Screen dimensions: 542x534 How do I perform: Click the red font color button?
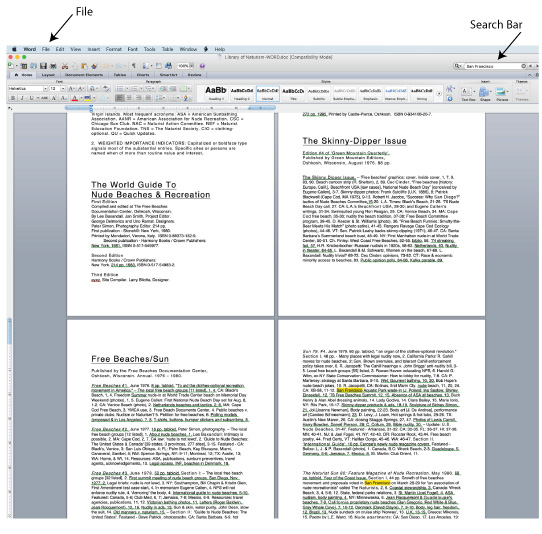coord(75,98)
